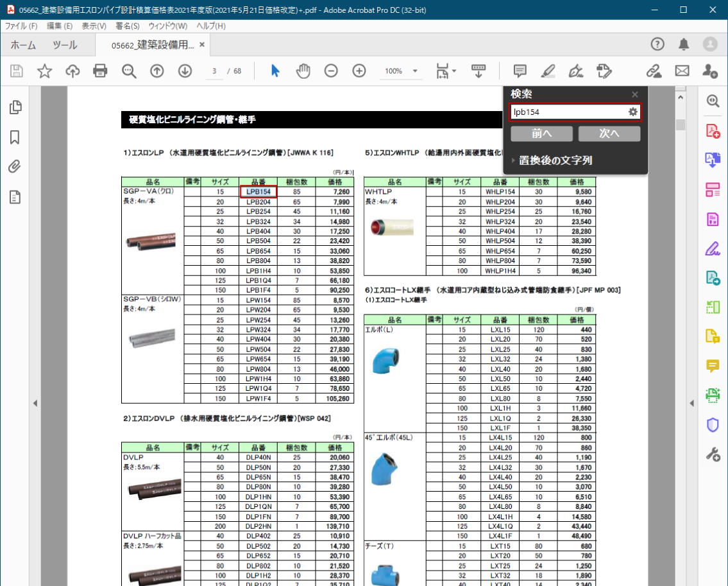Close the 検索 panel

(x=635, y=94)
